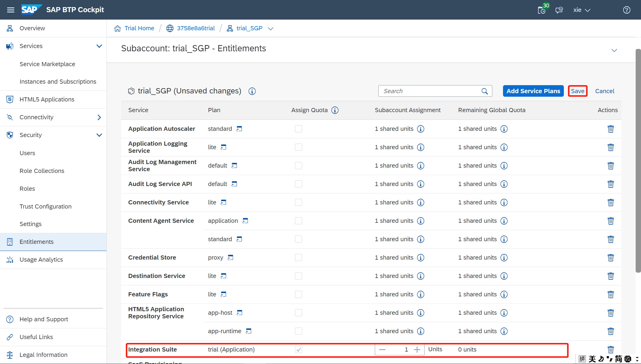
Task: Show remaining global quota info for Feature Flags
Action: coord(504,295)
